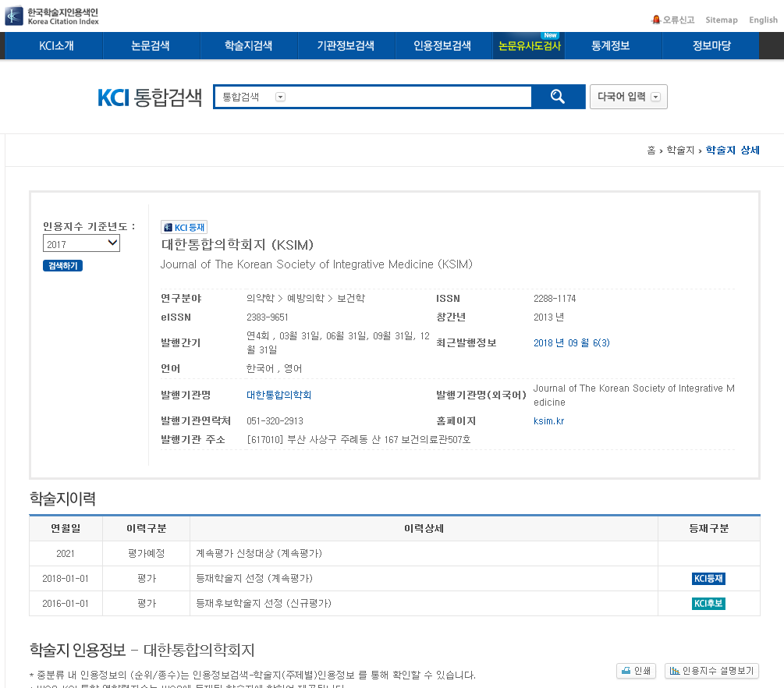Screen dimensions: 784x688
Task: Follow the 대한통합의학회 publisher link
Action: click(x=278, y=395)
